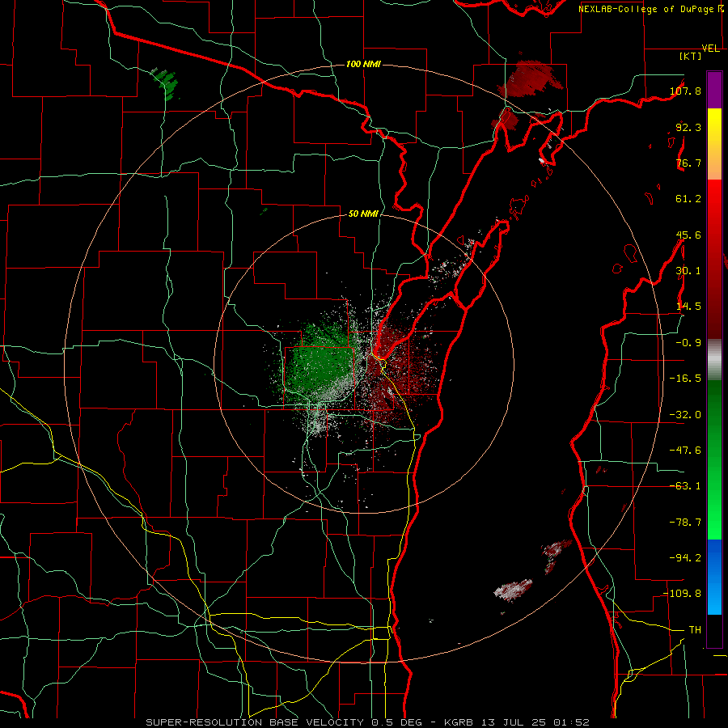Select the 45.6 scale value
Screen dimensions: 728x728
pos(688,235)
